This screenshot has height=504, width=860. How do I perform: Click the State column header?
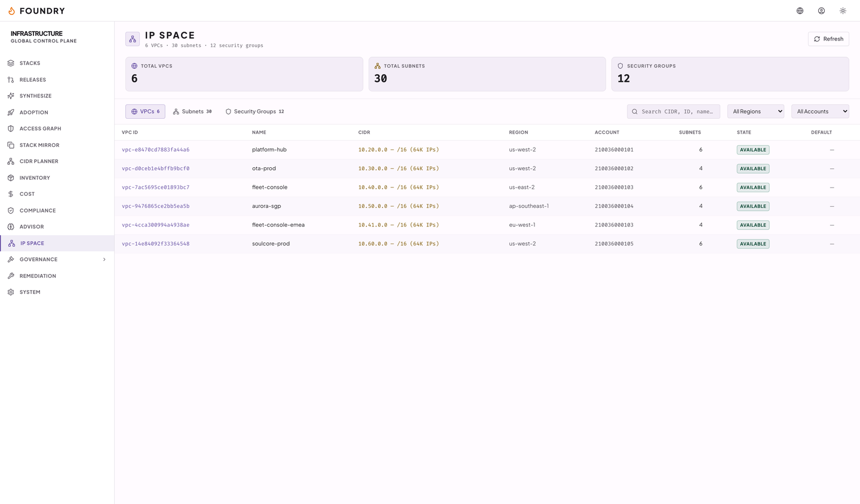pyautogui.click(x=744, y=133)
